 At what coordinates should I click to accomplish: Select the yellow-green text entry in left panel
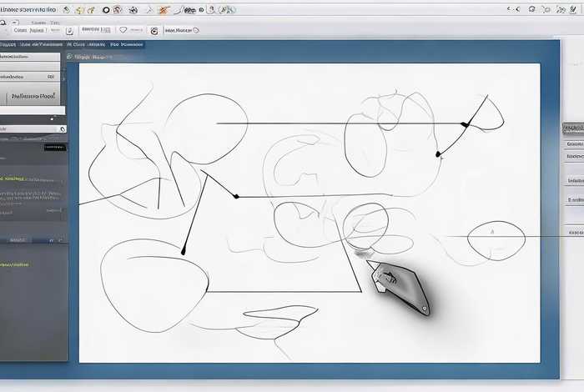[23, 178]
